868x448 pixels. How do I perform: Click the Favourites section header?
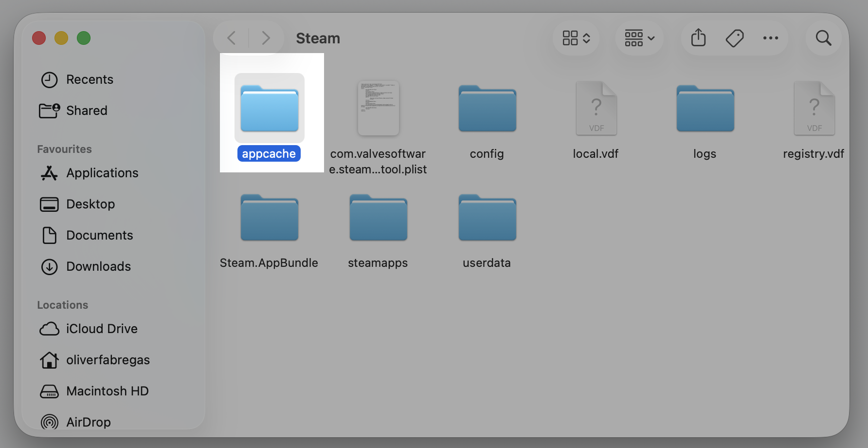pos(64,149)
